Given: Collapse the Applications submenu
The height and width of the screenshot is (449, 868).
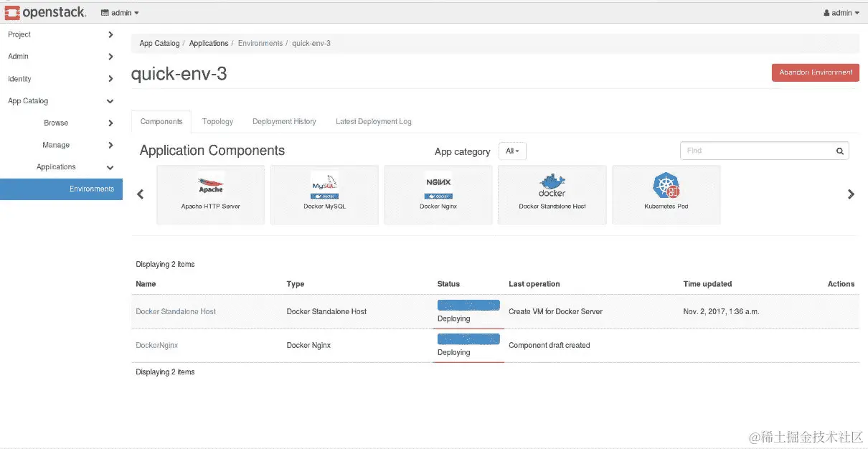Looking at the screenshot, I should point(61,167).
